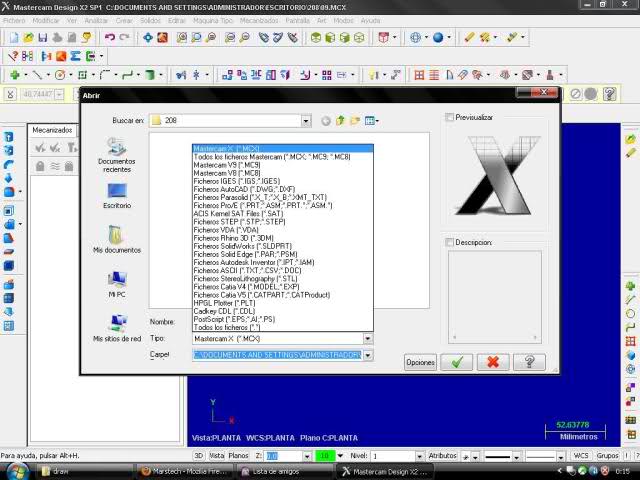The height and width of the screenshot is (480, 640).
Task: Go up one folder level in Abrir dialog
Action: point(340,120)
